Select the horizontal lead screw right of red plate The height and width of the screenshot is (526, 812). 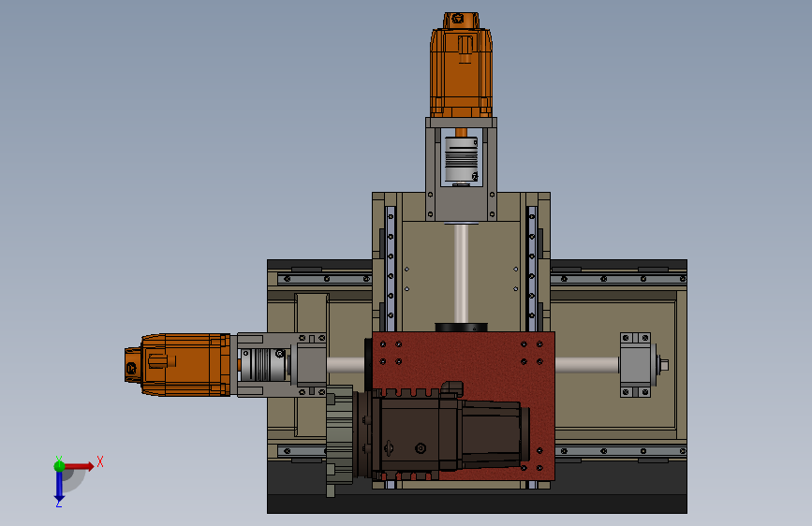coord(586,365)
